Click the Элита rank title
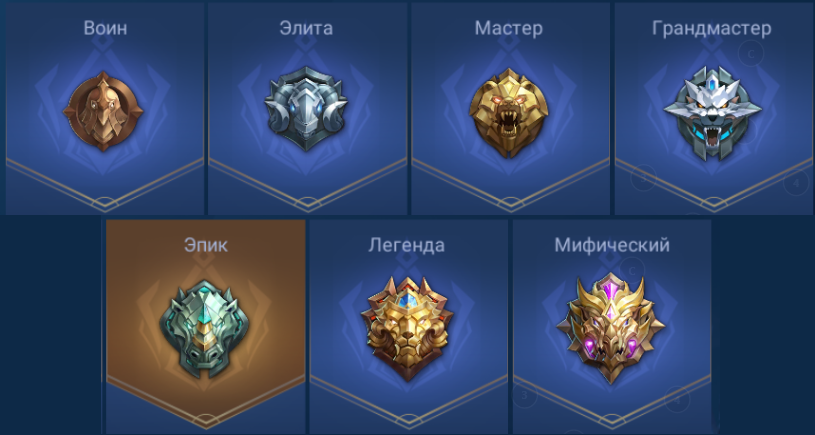815x435 pixels. pyautogui.click(x=306, y=28)
